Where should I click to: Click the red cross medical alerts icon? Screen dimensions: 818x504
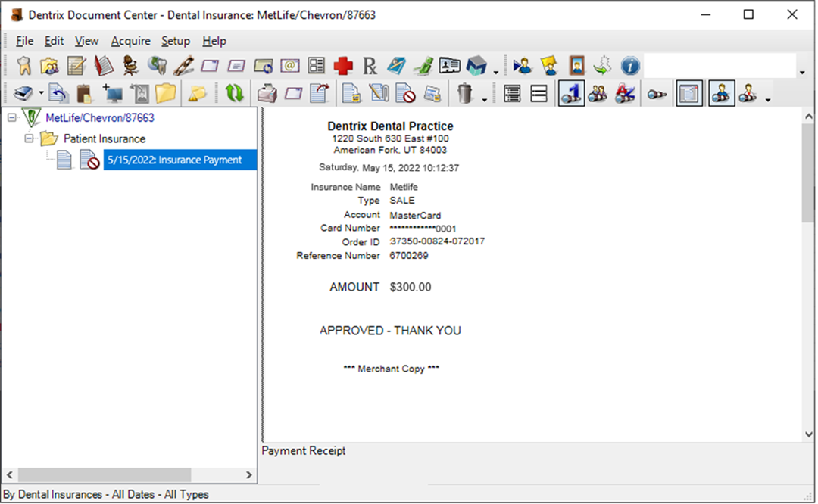(x=343, y=66)
